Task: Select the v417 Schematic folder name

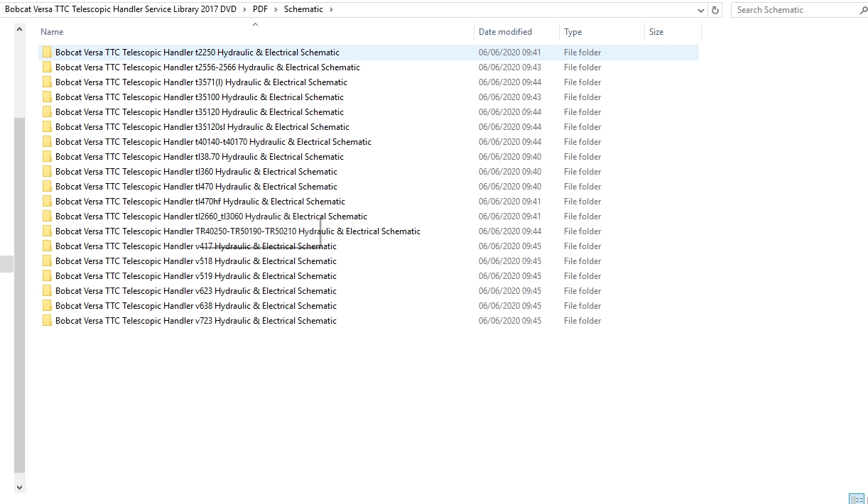Action: pos(196,246)
